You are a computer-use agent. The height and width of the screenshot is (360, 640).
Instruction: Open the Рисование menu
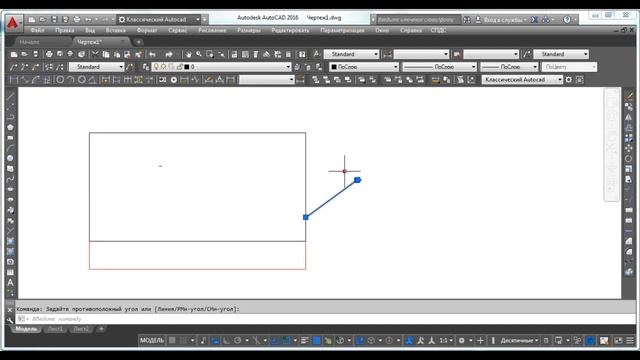212,31
